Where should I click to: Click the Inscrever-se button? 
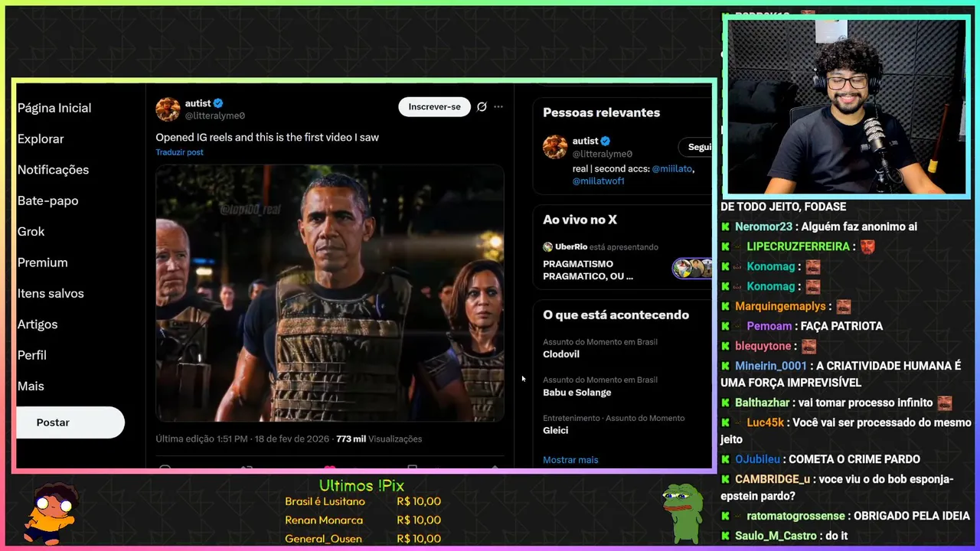pos(434,107)
